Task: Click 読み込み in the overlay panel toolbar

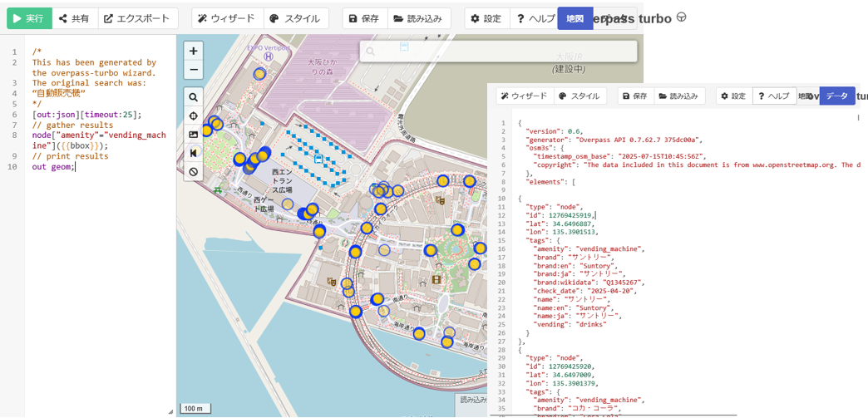Action: [680, 96]
